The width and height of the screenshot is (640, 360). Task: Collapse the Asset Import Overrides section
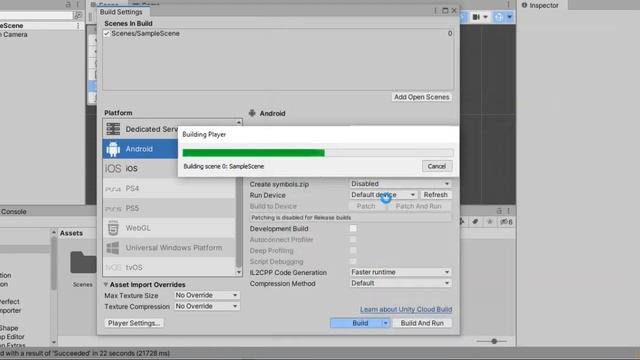click(106, 284)
